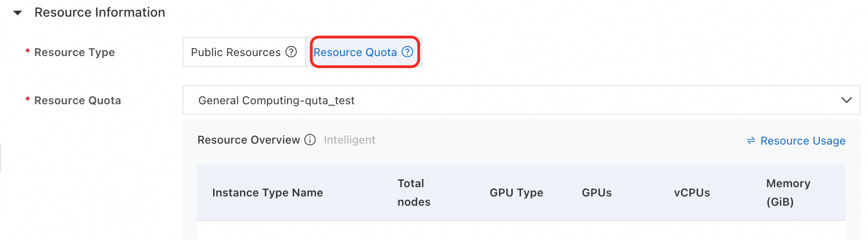Viewport: 868px width, 240px height.
Task: Click the Resource Overview title text
Action: 248,140
